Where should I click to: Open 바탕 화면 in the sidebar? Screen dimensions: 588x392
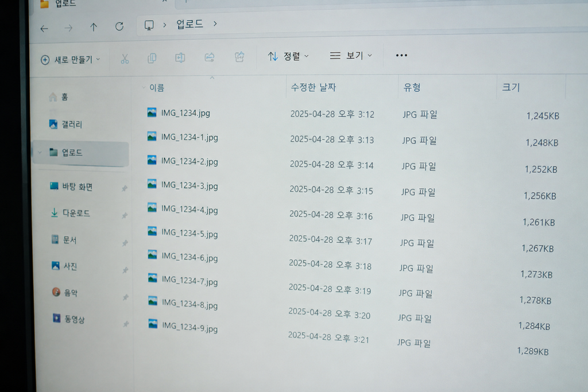72,187
